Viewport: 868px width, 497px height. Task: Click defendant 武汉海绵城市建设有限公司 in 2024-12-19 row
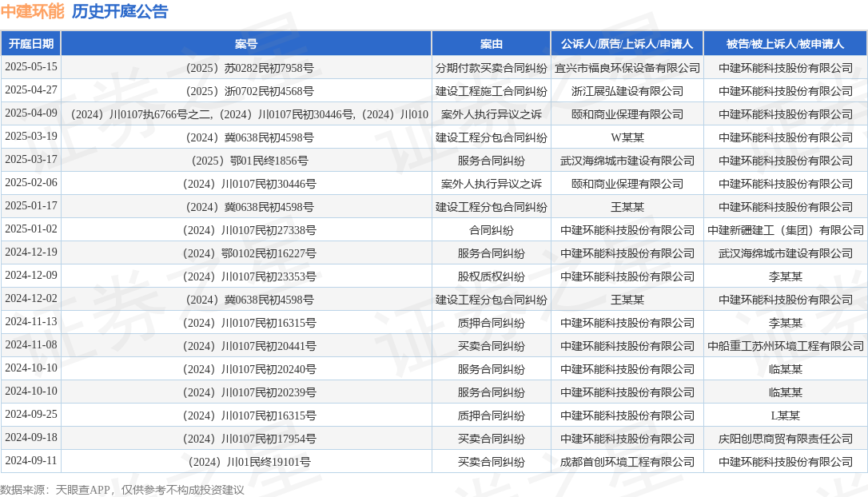point(786,254)
